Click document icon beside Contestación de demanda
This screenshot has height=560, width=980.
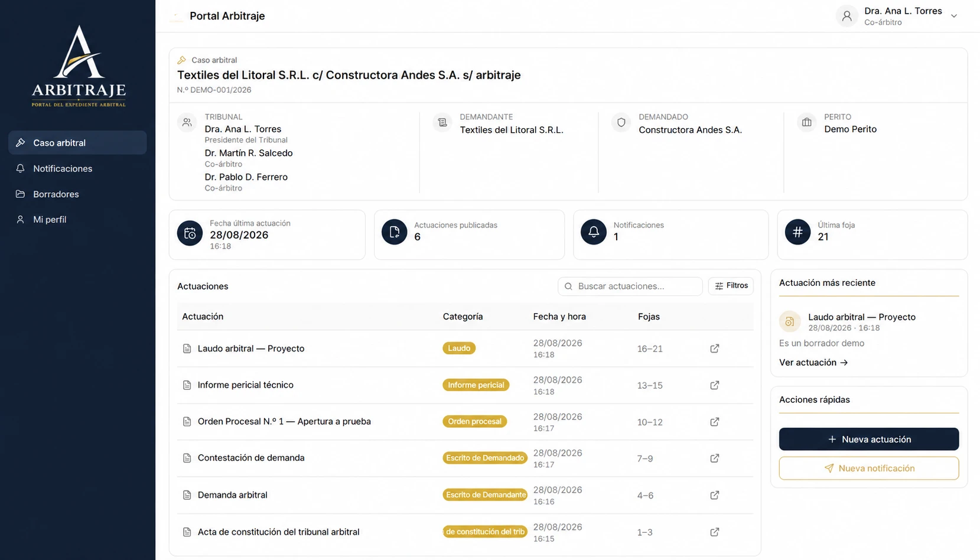pyautogui.click(x=187, y=458)
